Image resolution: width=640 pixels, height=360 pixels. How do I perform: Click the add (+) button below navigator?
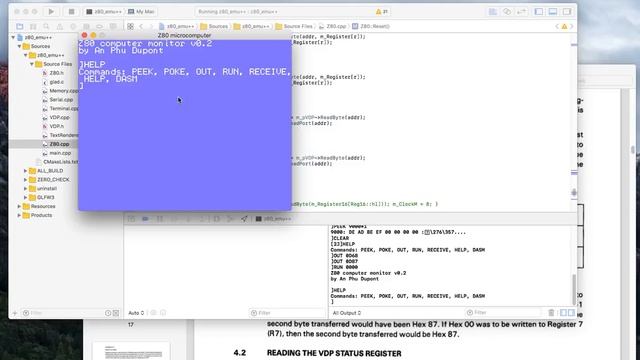(15, 313)
